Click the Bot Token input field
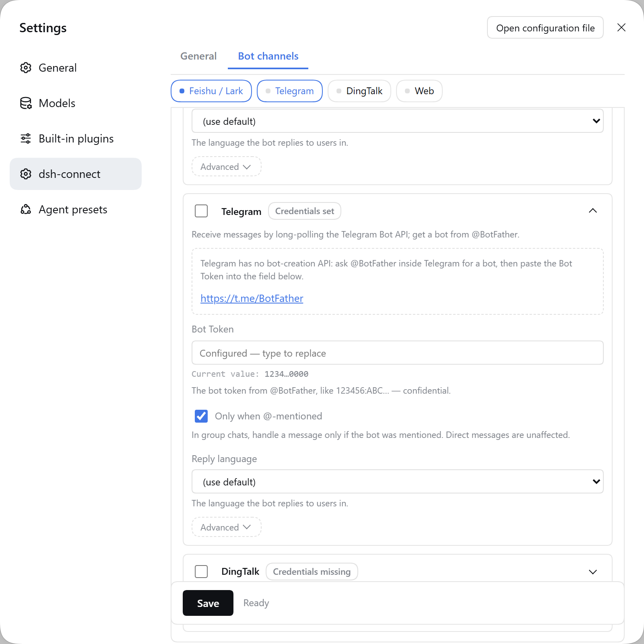The height and width of the screenshot is (644, 644). point(398,353)
